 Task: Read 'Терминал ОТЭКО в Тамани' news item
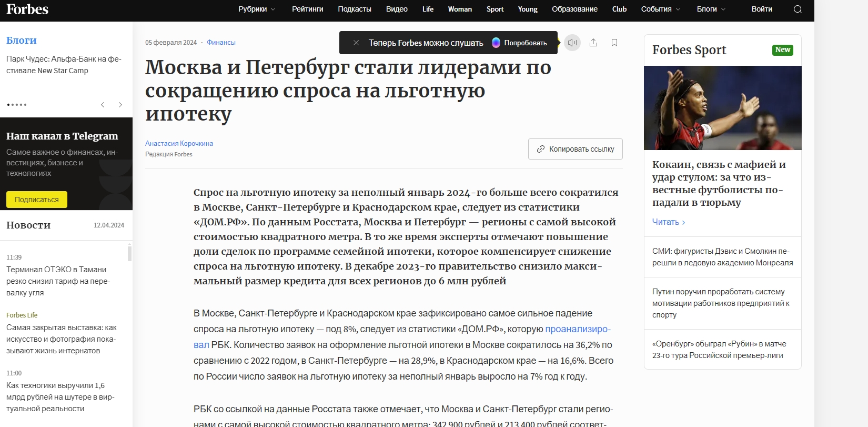(x=58, y=281)
